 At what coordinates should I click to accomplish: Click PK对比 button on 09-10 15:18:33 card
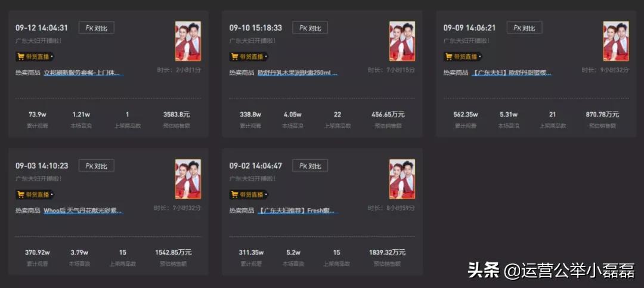pos(310,27)
